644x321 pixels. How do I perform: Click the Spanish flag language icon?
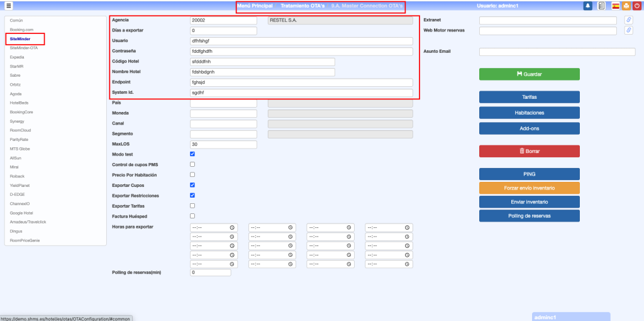(616, 6)
